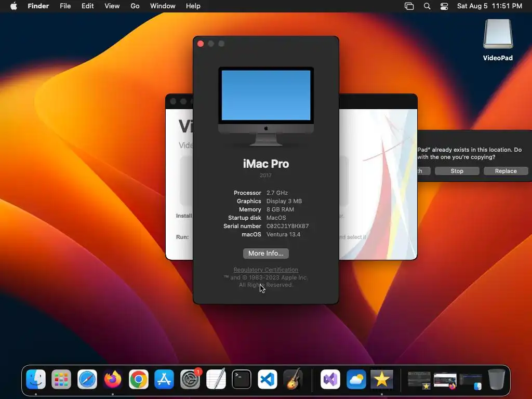Click the Display 3 MB graphics value

click(x=284, y=201)
